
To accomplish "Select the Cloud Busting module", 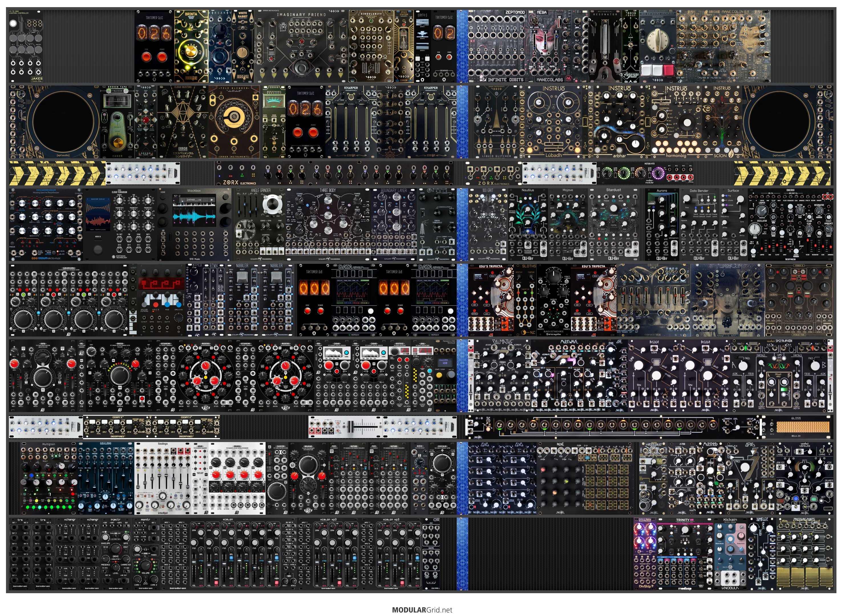I will 183,122.
